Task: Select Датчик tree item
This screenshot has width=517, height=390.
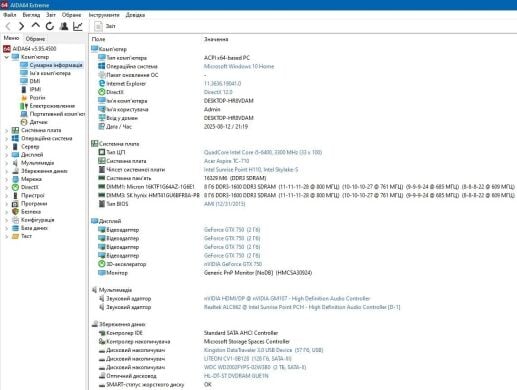Action: pyautogui.click(x=34, y=122)
